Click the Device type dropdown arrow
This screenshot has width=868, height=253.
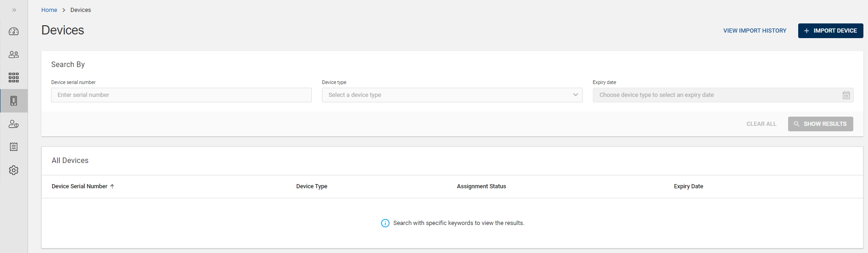click(x=575, y=95)
